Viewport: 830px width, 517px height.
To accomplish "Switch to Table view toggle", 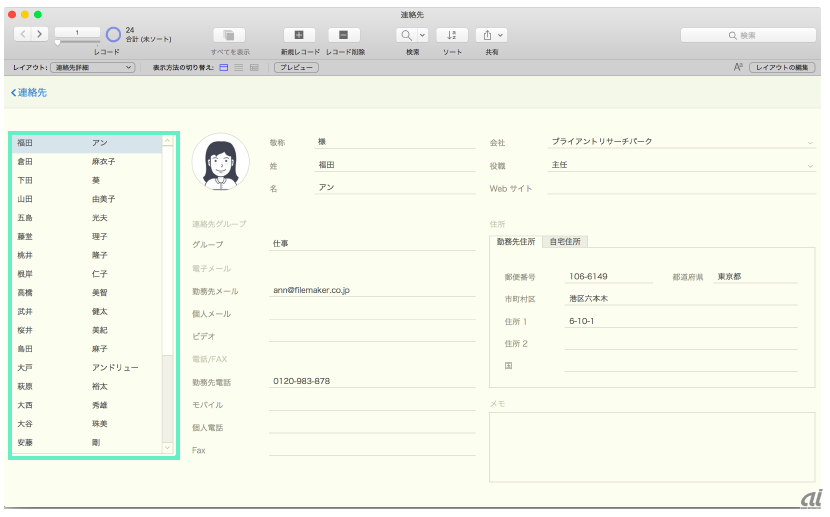I will click(254, 67).
